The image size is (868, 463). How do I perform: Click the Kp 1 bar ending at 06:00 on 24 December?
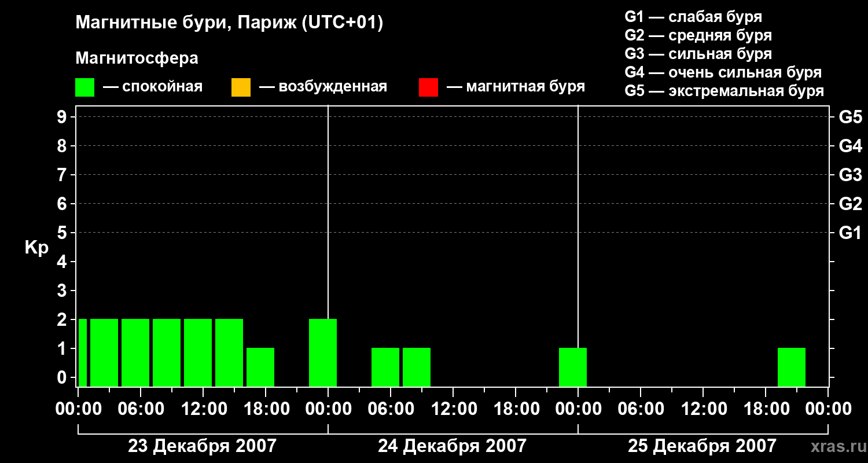[385, 367]
